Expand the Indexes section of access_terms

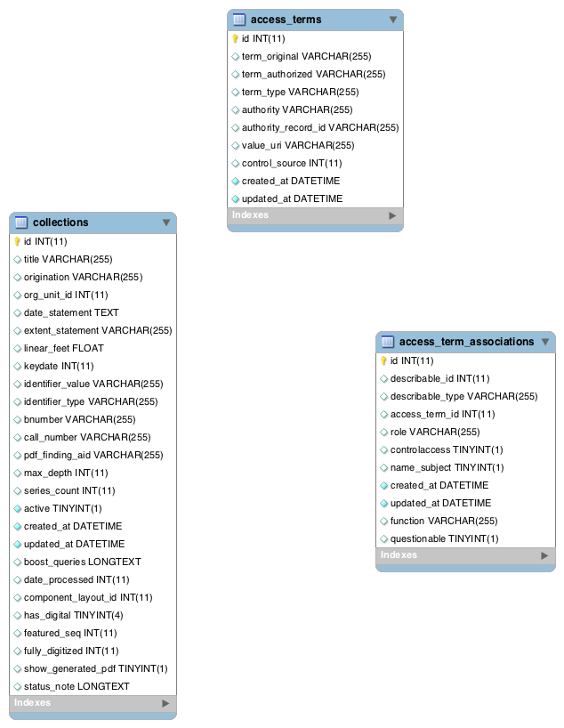(x=392, y=215)
